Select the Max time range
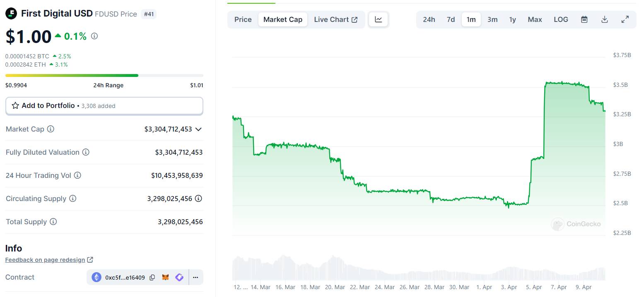 click(x=535, y=19)
